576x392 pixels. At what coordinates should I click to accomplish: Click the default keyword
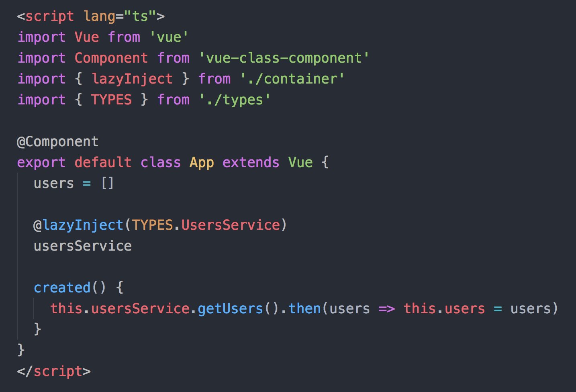(x=103, y=163)
